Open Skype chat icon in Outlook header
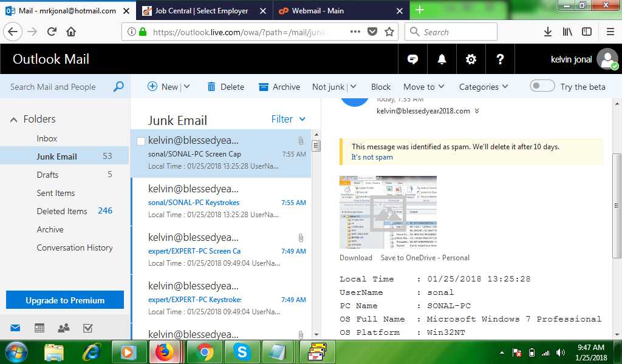This screenshot has width=622, height=364. 412,59
